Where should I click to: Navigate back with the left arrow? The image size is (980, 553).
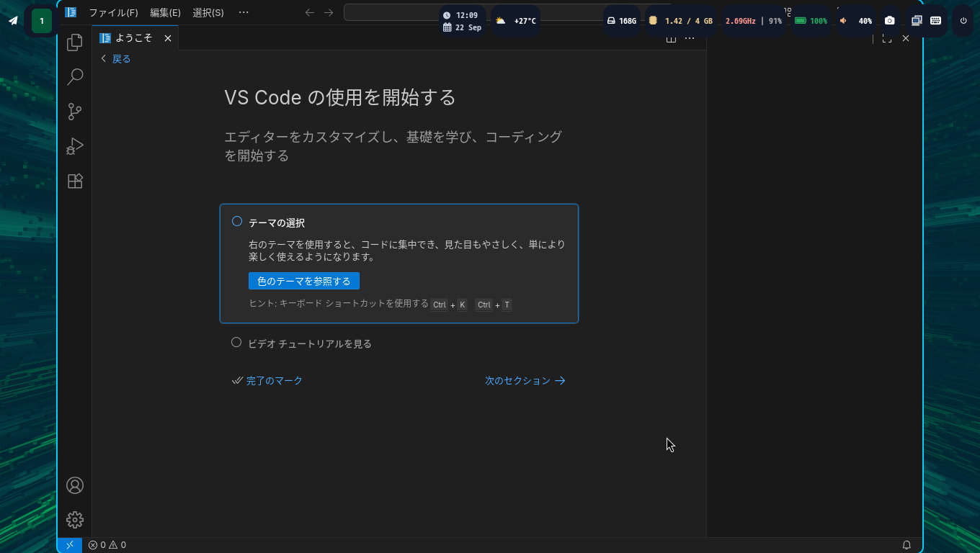click(310, 12)
